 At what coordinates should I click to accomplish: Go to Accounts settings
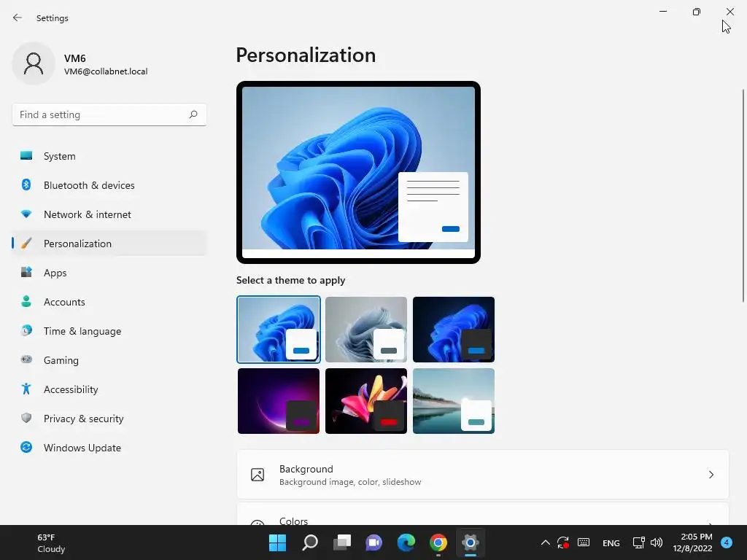click(109, 301)
